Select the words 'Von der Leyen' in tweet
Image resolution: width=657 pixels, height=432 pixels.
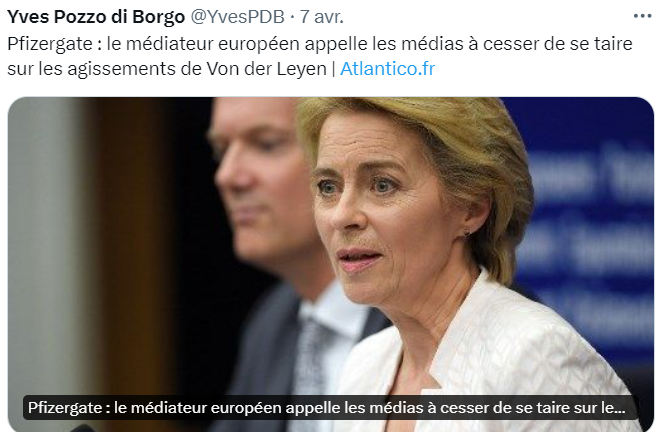[266, 69]
